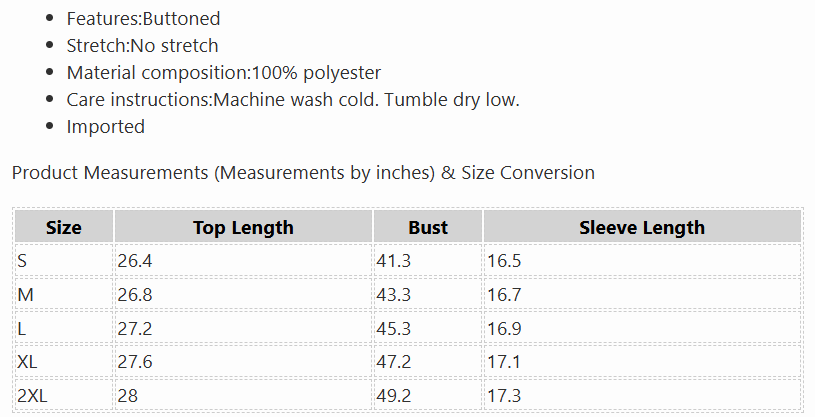Click the Sleeve Length column header
The height and width of the screenshot is (417, 815).
[642, 227]
